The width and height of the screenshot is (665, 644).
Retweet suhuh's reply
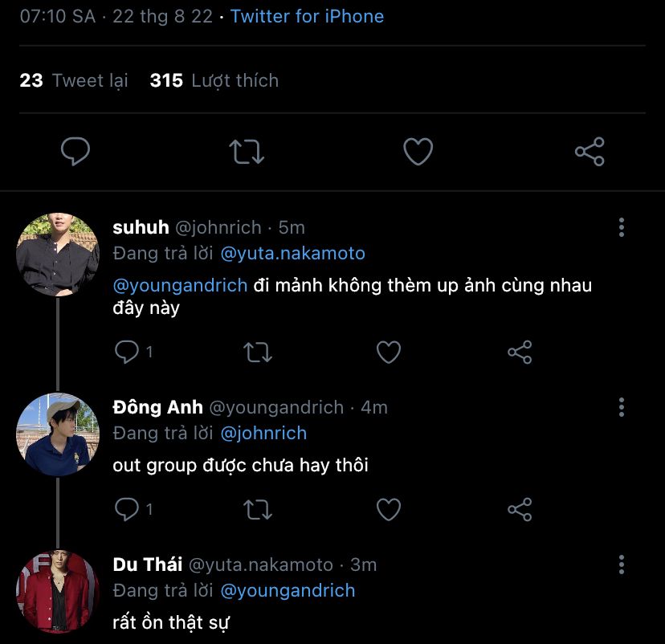click(x=258, y=352)
